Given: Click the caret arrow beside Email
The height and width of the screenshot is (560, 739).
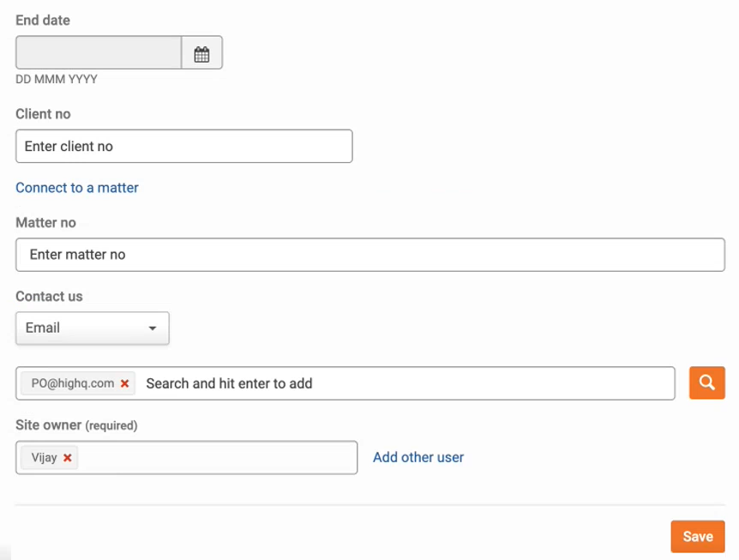Looking at the screenshot, I should pyautogui.click(x=153, y=328).
